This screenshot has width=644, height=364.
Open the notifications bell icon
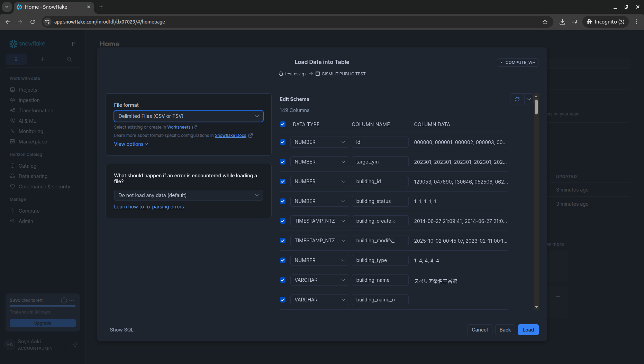75,345
